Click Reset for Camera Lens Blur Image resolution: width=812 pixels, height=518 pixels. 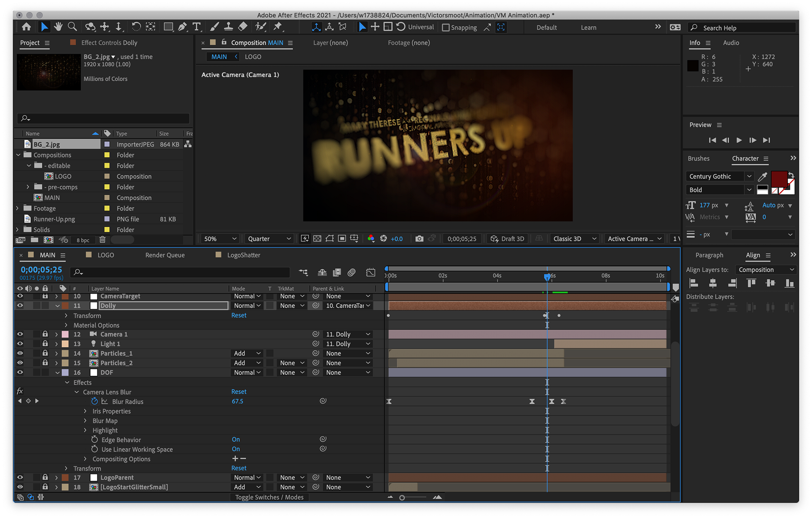tap(239, 392)
